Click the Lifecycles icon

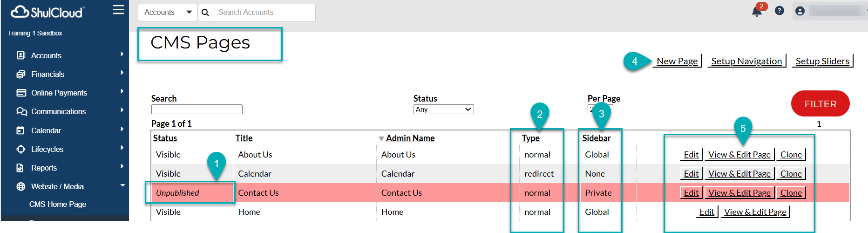21,149
